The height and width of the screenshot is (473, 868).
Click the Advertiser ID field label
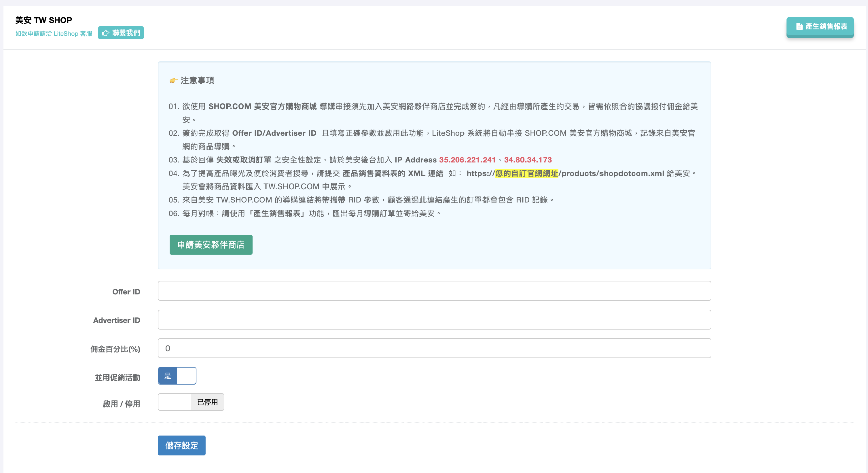117,320
